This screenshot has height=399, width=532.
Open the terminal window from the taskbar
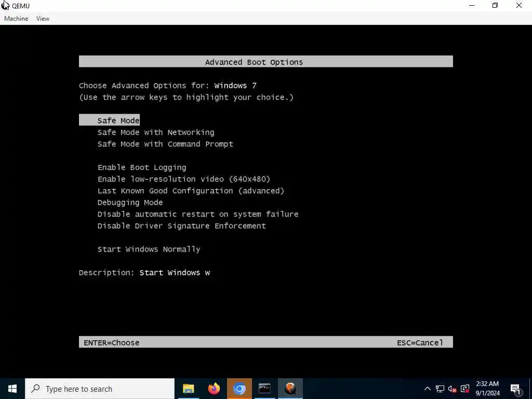[264, 389]
